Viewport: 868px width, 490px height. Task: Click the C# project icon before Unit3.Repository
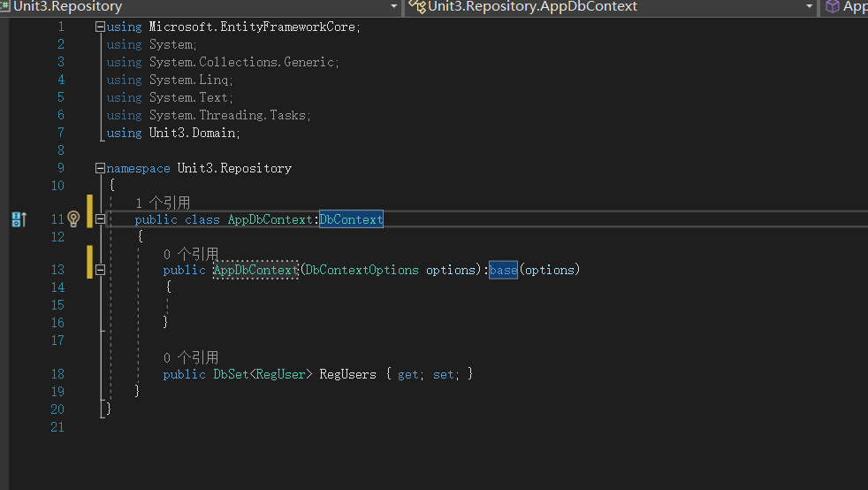[x=5, y=7]
